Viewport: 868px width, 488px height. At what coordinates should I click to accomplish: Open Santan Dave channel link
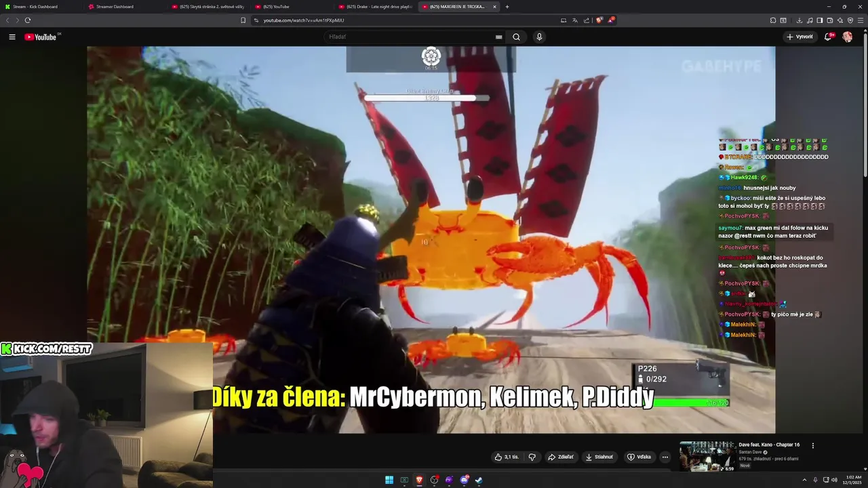(x=751, y=452)
